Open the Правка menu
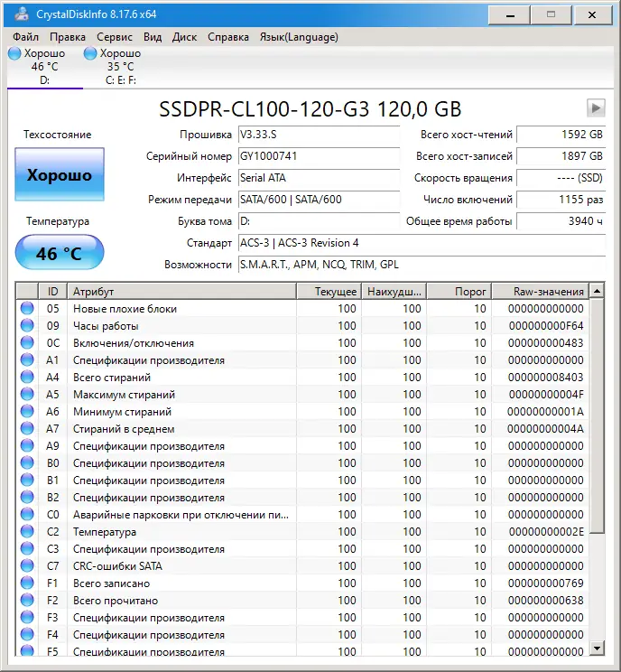The image size is (621, 672). coord(67,37)
